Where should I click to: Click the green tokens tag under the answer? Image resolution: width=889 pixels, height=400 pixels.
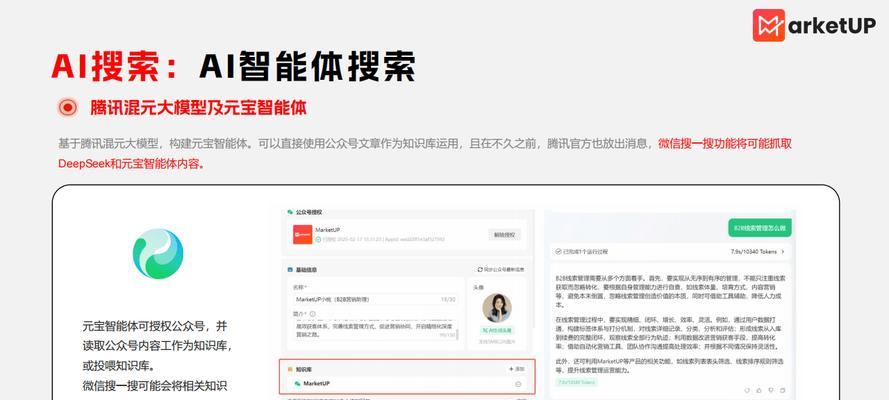click(576, 382)
